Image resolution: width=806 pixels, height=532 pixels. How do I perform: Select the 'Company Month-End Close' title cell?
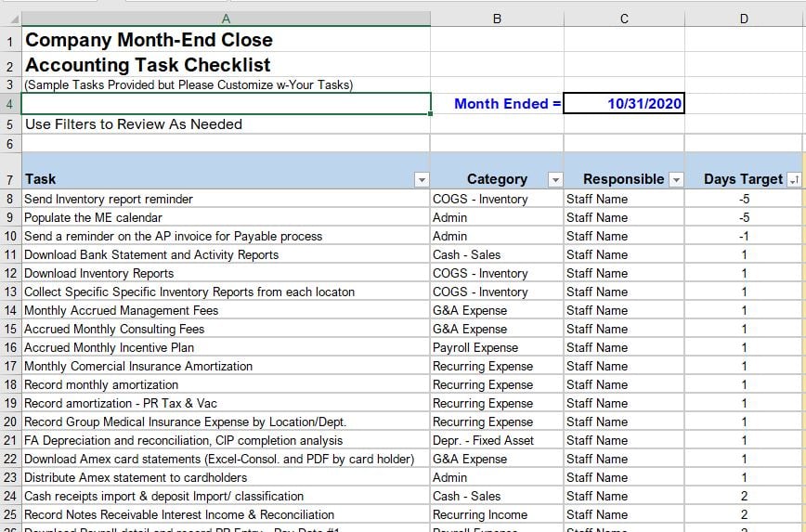click(x=226, y=40)
